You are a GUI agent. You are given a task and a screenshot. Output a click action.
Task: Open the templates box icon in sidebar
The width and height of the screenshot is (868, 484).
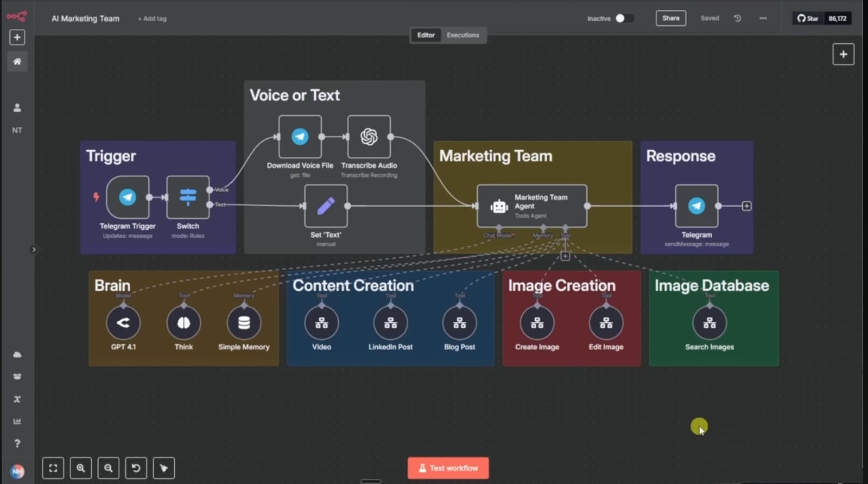(17, 376)
